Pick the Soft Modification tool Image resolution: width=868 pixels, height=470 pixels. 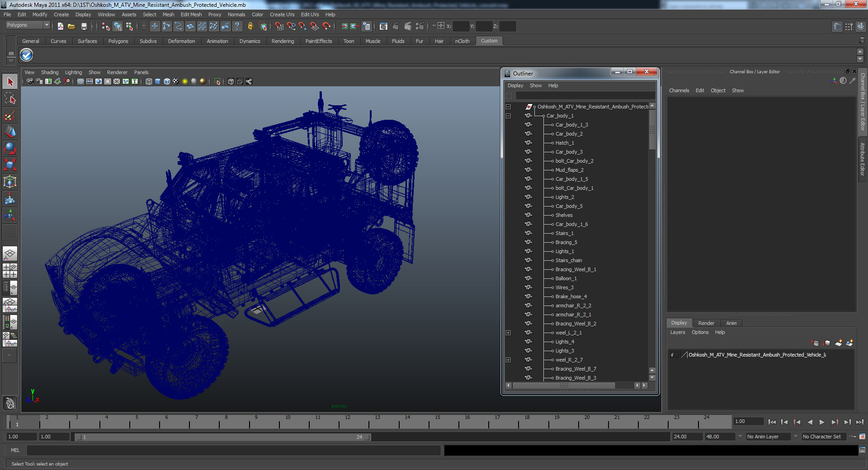(10, 199)
